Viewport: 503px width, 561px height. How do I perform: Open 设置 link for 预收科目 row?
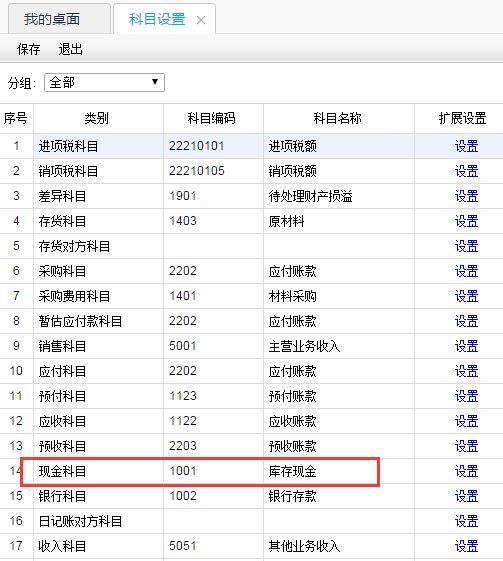click(466, 446)
